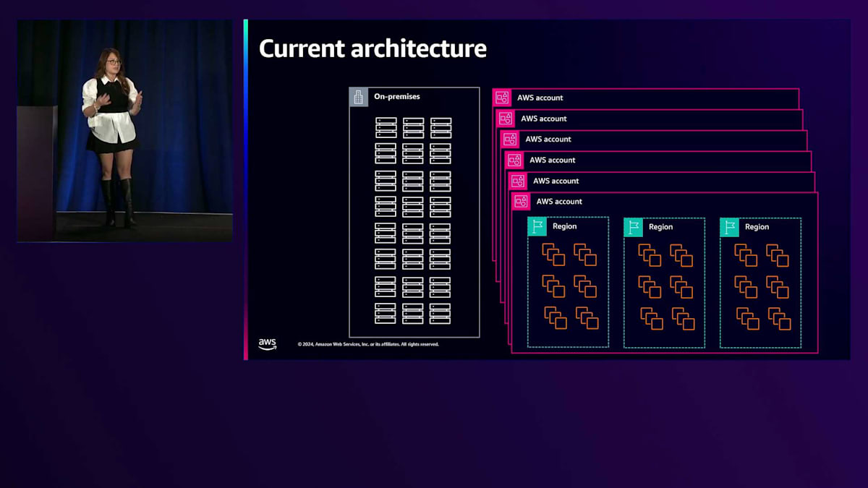This screenshot has height=488, width=868.
Task: Click bottom-right instances icon in middle Region
Action: (683, 318)
